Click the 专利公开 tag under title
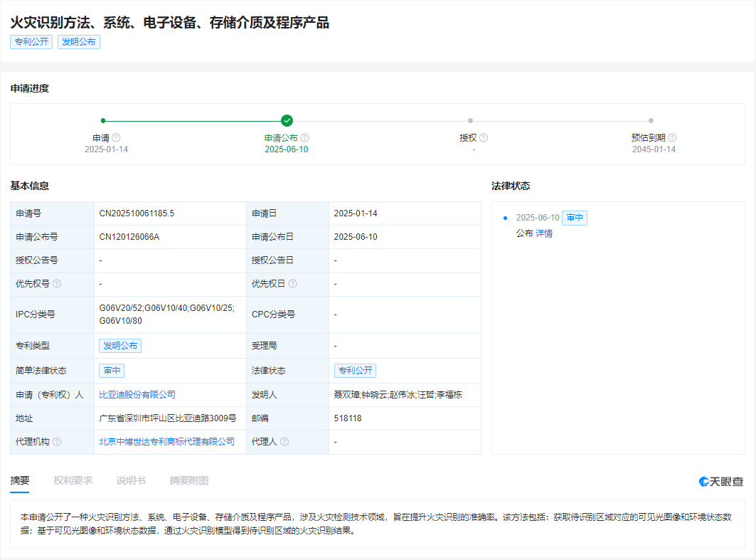This screenshot has width=756, height=560. (x=31, y=42)
